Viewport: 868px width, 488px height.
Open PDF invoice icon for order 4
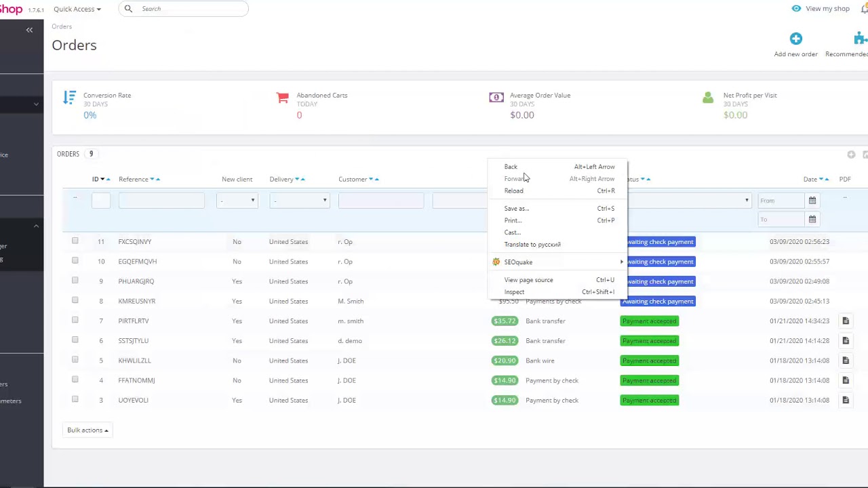846,380
